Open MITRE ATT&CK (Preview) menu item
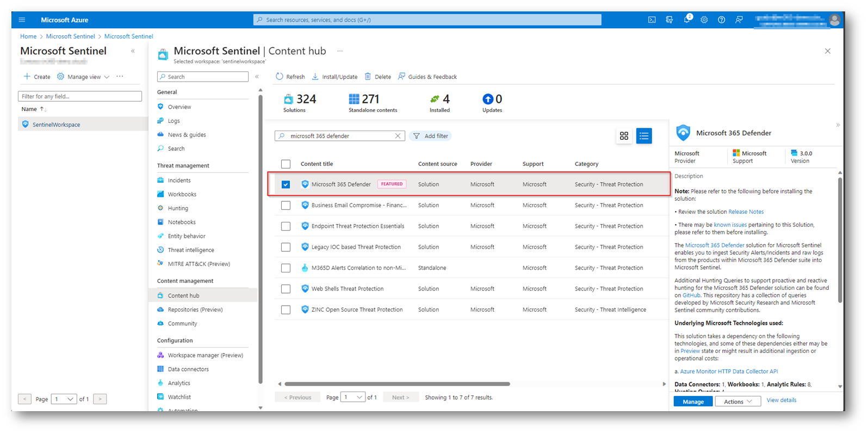 (x=199, y=264)
